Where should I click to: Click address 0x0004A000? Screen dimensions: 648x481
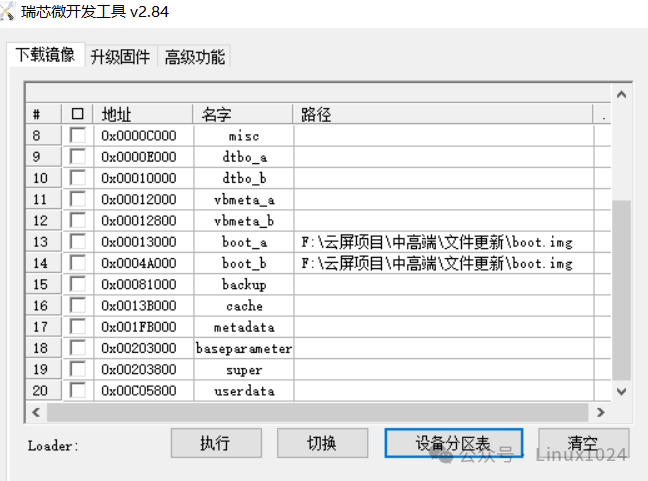(x=139, y=263)
